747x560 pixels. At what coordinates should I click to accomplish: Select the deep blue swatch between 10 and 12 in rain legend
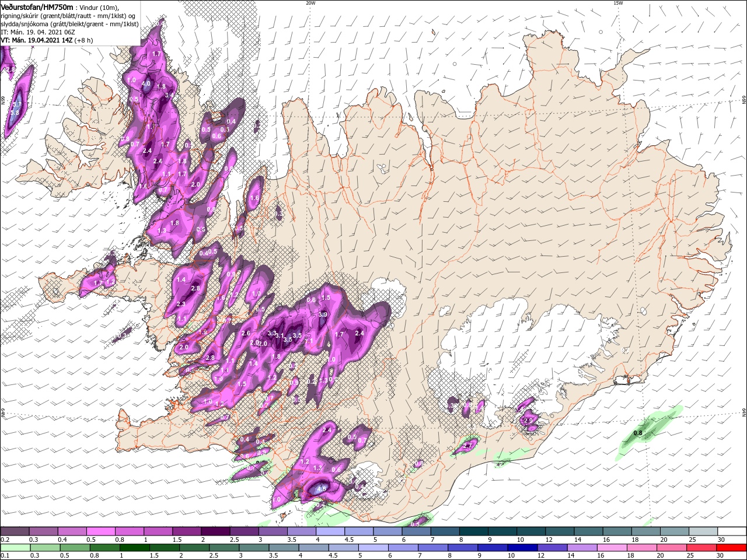pyautogui.click(x=523, y=548)
